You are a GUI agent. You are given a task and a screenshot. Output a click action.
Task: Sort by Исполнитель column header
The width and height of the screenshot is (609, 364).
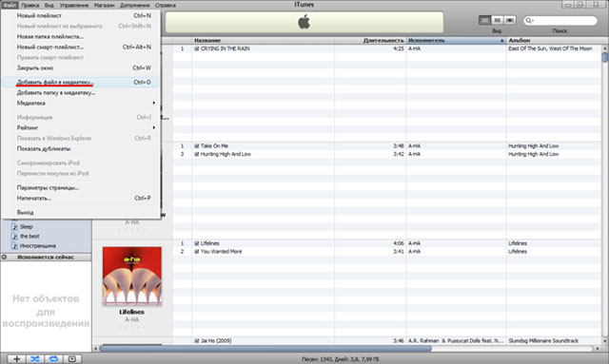coord(456,40)
